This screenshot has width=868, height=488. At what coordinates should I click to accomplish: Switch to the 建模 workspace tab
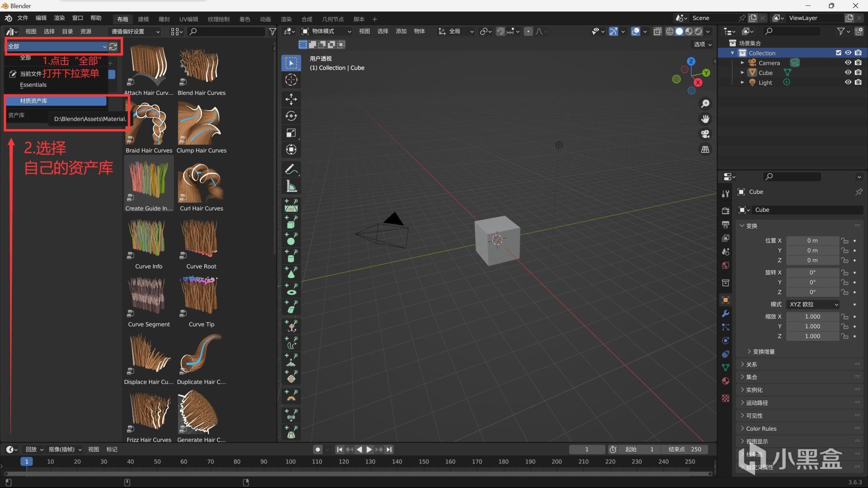tap(143, 19)
